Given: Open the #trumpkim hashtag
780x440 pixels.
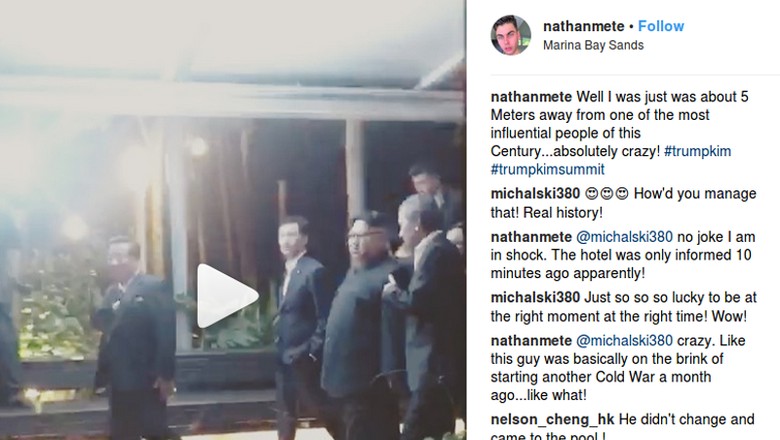Looking at the screenshot, I should (x=697, y=151).
